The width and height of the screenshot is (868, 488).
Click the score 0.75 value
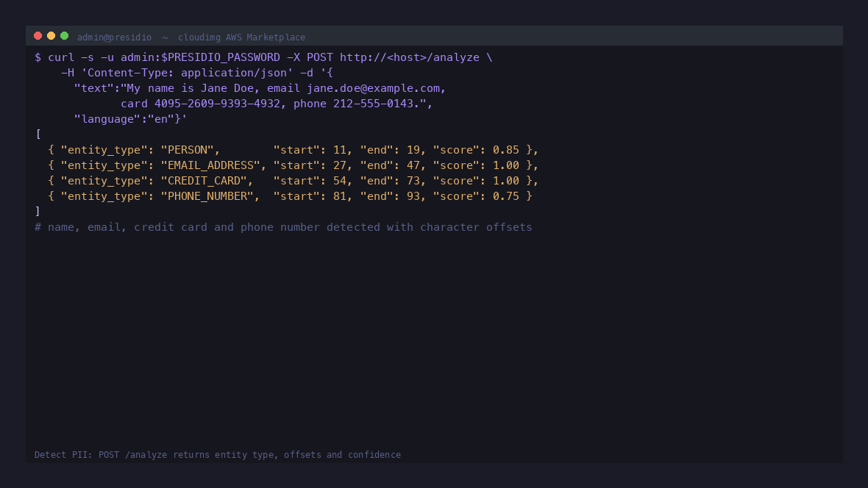coord(506,196)
